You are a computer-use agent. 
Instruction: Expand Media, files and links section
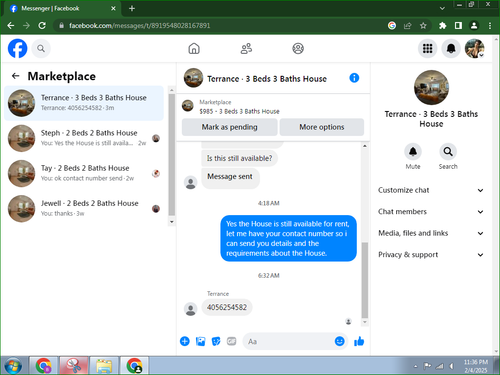click(431, 233)
